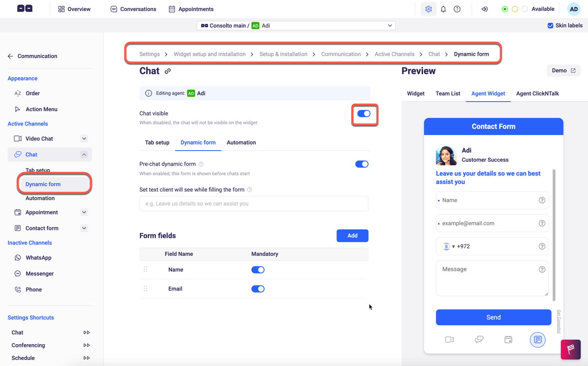Screen dimensions: 588x366
Task: Open settings gear icon in top bar
Action: [x=428, y=9]
